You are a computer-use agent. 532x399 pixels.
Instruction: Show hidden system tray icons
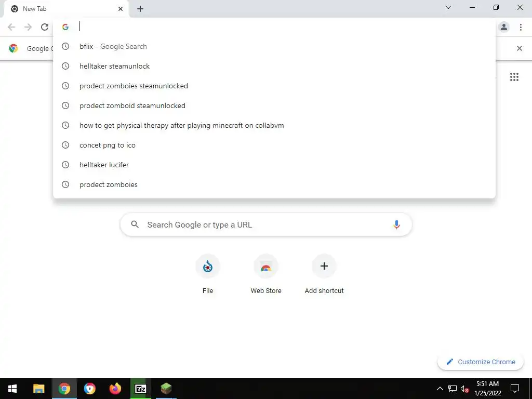coord(440,389)
